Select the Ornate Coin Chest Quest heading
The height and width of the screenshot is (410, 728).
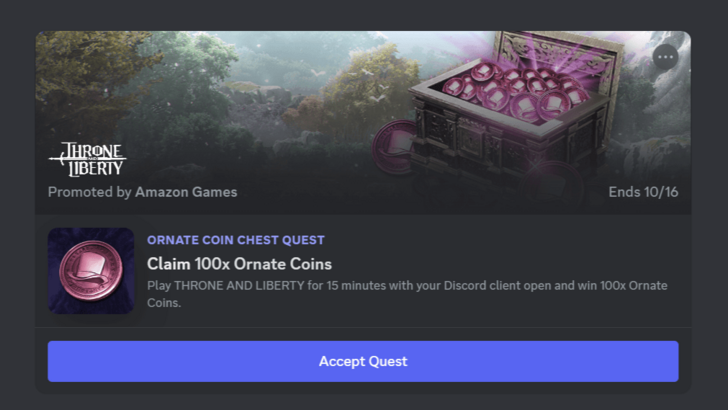pos(235,240)
